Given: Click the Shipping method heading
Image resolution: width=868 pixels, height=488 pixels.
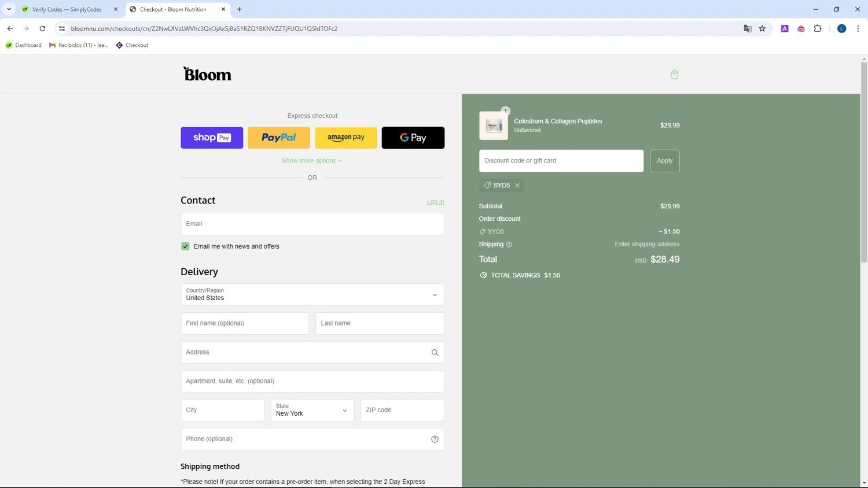Looking at the screenshot, I should point(210,467).
